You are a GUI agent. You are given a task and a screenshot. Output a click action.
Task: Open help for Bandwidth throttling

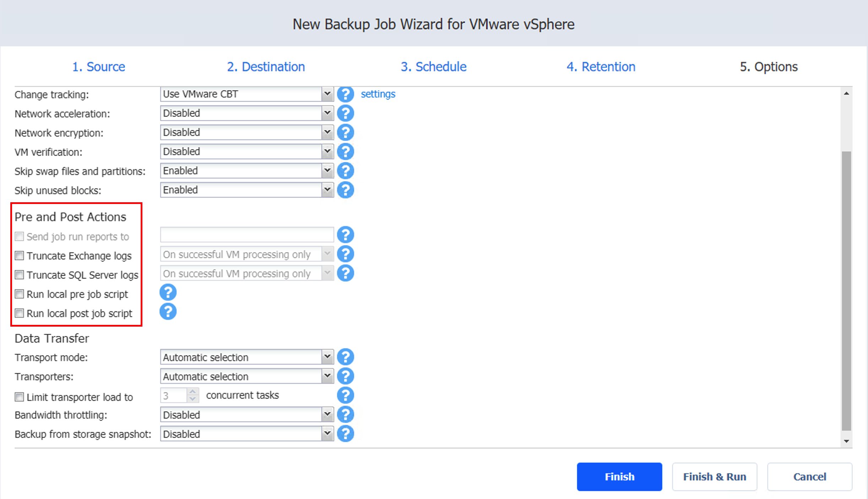(x=345, y=414)
